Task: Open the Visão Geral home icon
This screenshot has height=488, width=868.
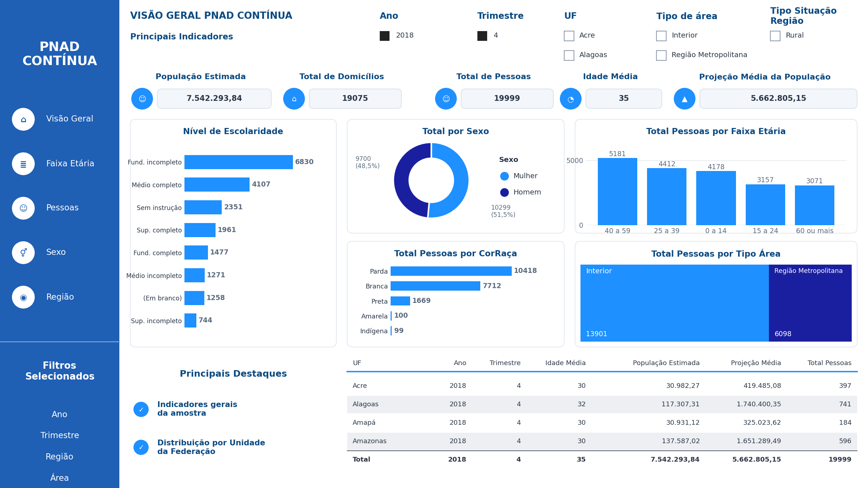Action: [23, 119]
